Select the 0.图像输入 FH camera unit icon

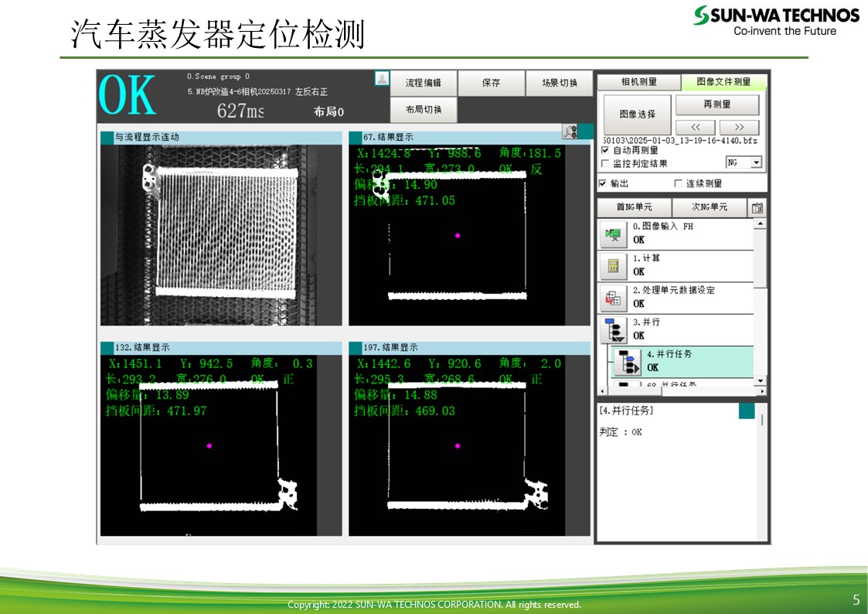coord(614,234)
